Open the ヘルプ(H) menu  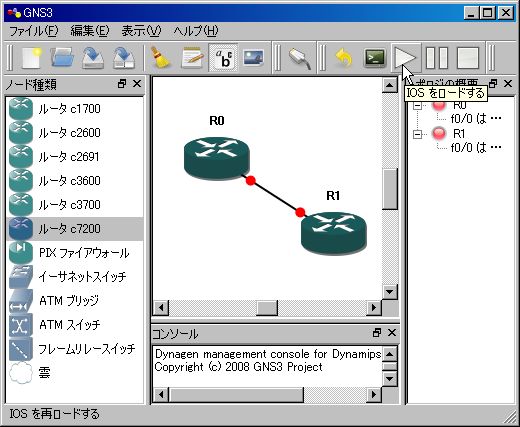click(196, 31)
